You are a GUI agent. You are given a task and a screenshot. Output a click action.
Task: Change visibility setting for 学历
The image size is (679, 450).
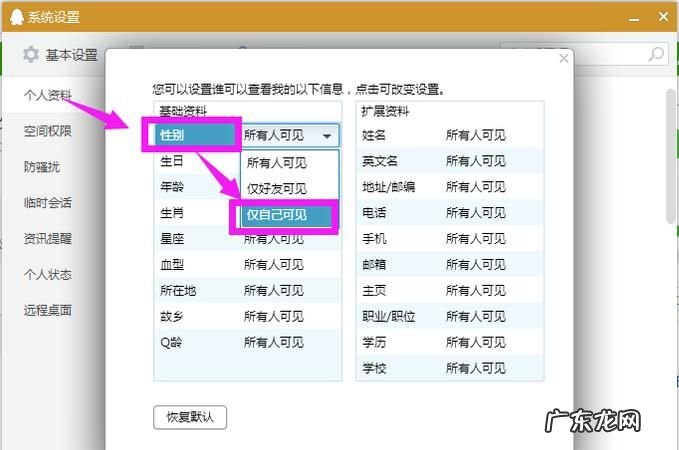(475, 342)
